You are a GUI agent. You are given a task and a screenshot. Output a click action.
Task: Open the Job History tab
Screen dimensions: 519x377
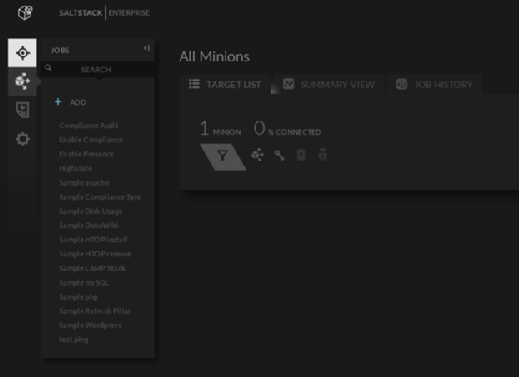(x=434, y=84)
